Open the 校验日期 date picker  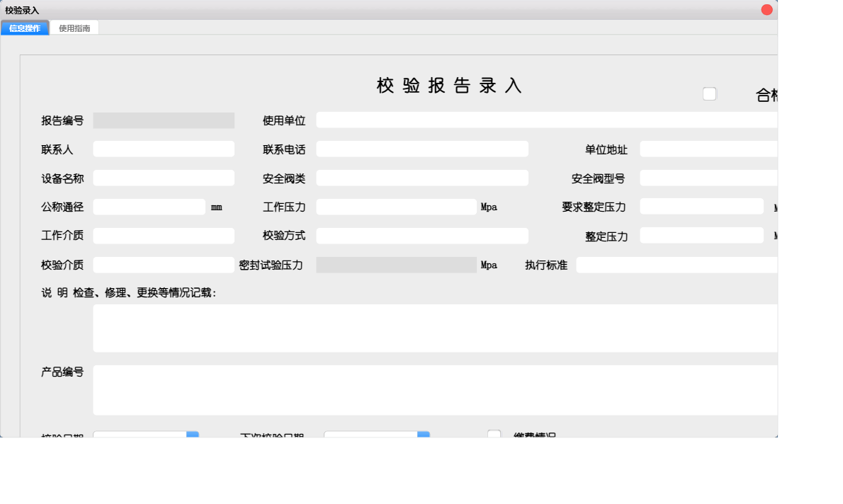coord(193,435)
